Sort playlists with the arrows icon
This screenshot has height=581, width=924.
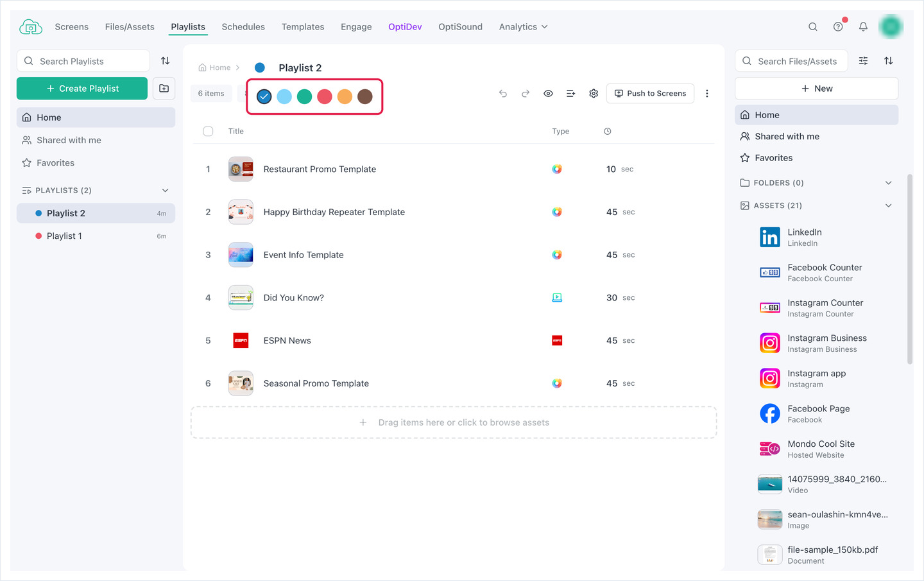[166, 61]
